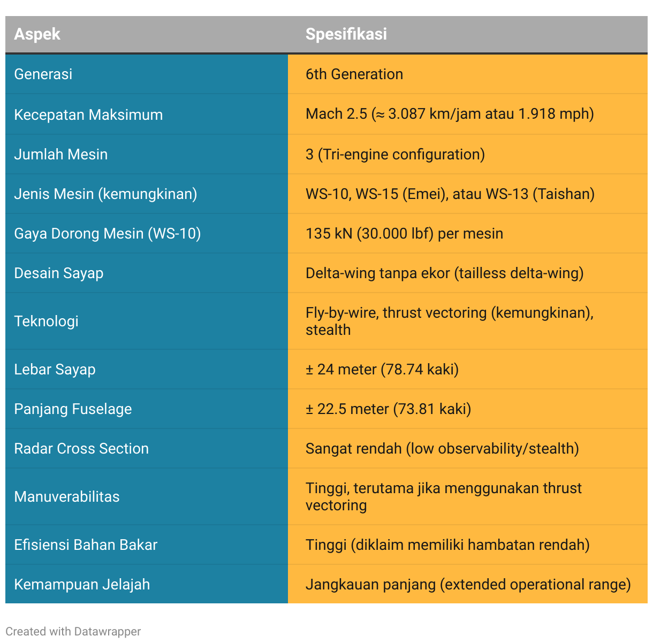Select the Radar Cross Section label

point(81,448)
